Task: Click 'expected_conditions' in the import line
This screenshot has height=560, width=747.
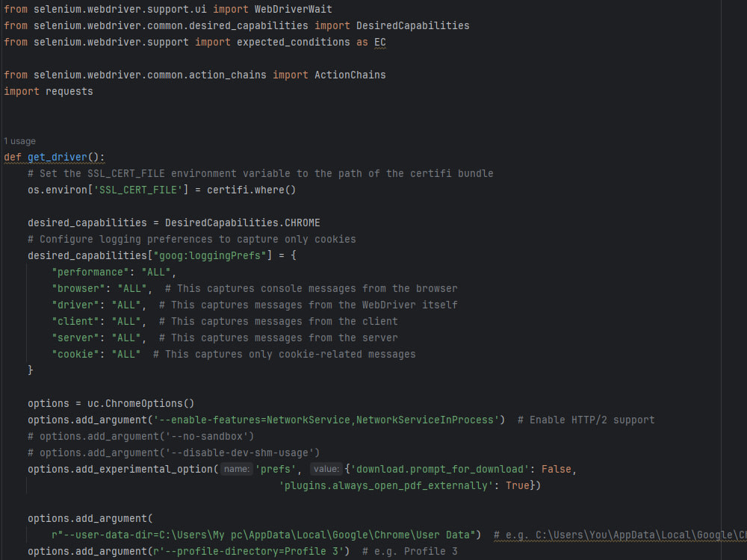Action: [293, 43]
